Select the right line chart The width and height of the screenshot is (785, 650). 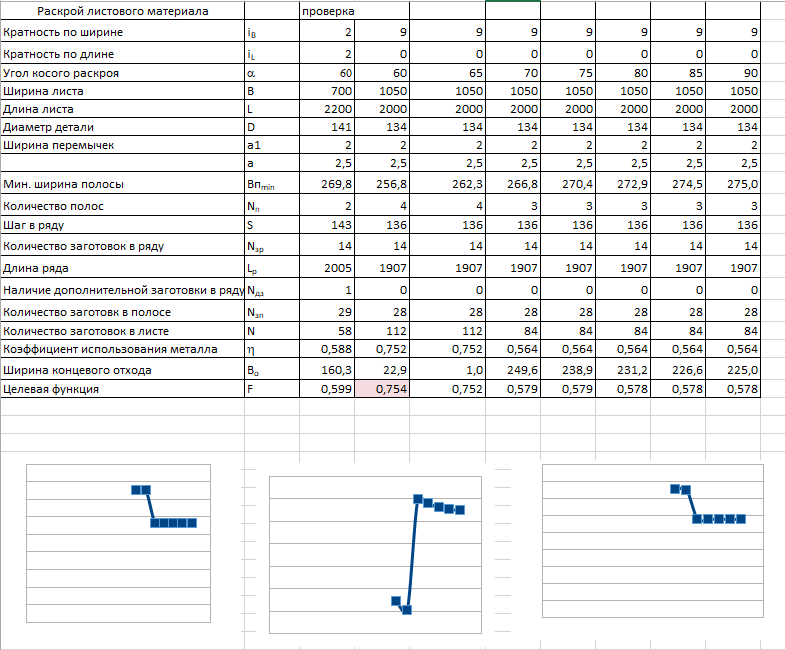pos(653,541)
